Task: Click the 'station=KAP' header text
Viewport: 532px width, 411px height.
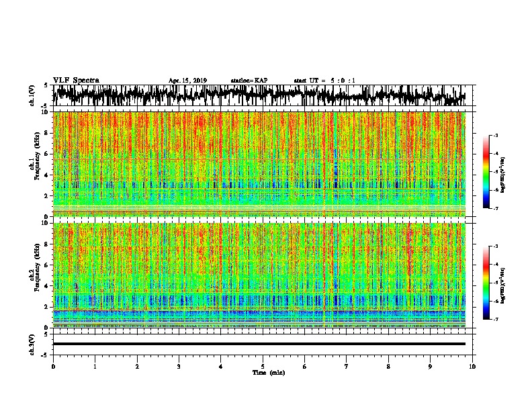Action: [x=249, y=81]
